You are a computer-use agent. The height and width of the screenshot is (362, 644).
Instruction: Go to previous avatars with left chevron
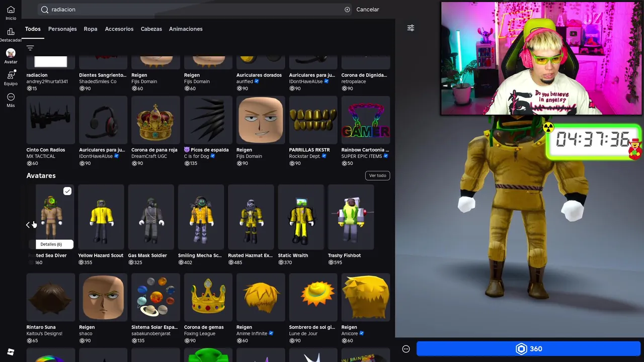point(28,225)
